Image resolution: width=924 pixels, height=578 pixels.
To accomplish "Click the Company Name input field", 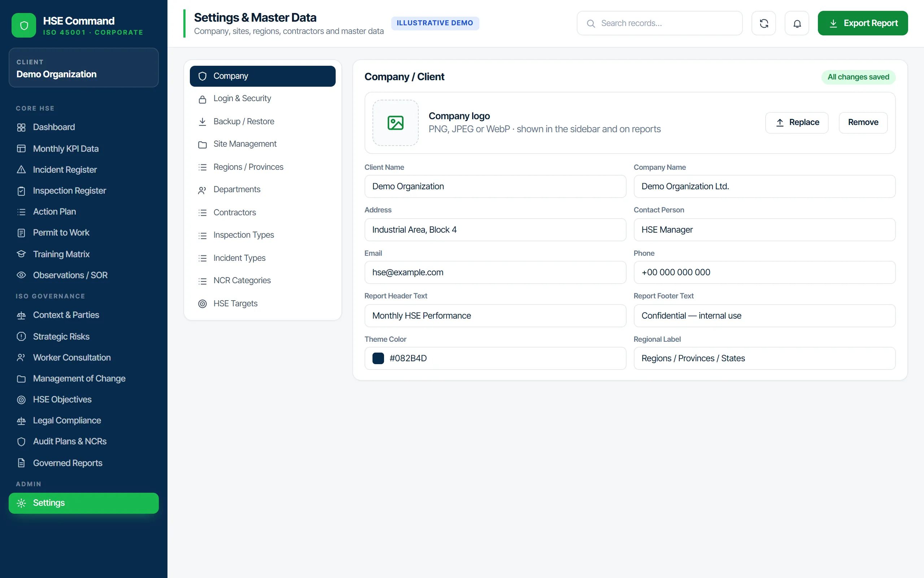I will tap(764, 186).
